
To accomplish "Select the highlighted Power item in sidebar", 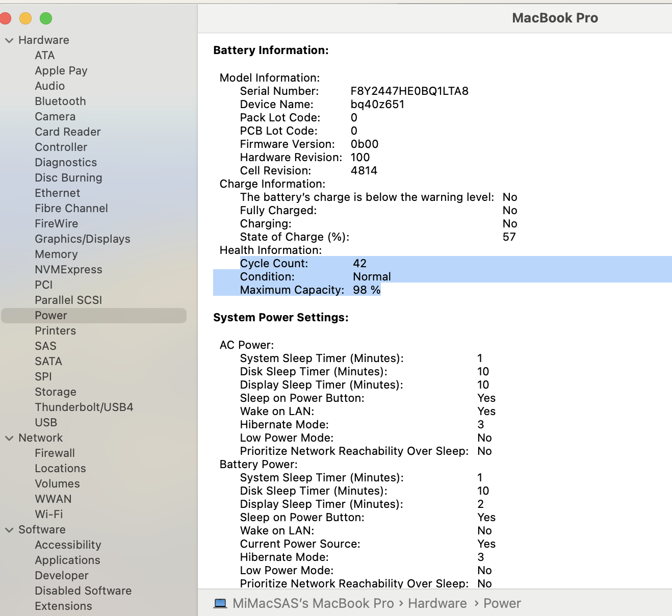I will 94,316.
